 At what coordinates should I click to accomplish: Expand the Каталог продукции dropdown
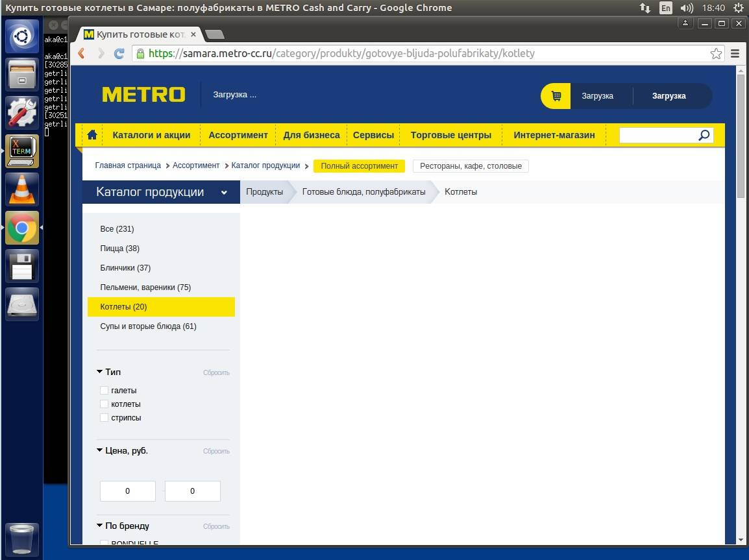(x=224, y=193)
